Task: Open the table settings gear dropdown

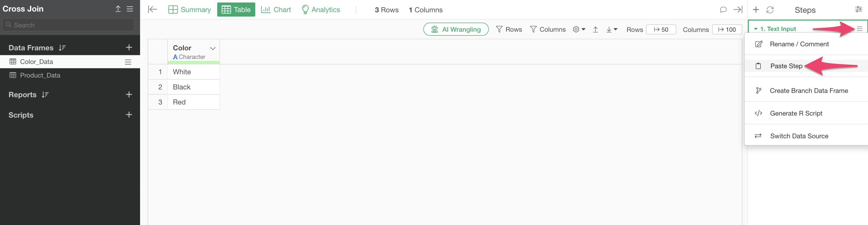Action: coord(579,30)
